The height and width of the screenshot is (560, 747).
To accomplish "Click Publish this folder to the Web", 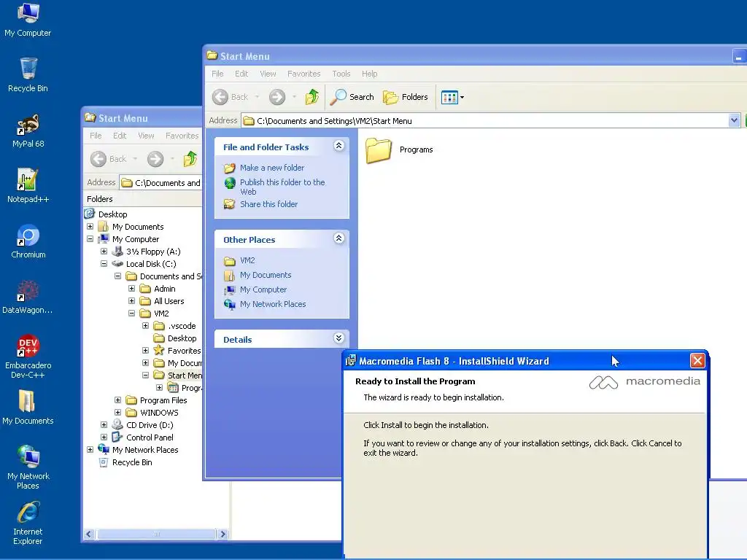I will pyautogui.click(x=282, y=187).
